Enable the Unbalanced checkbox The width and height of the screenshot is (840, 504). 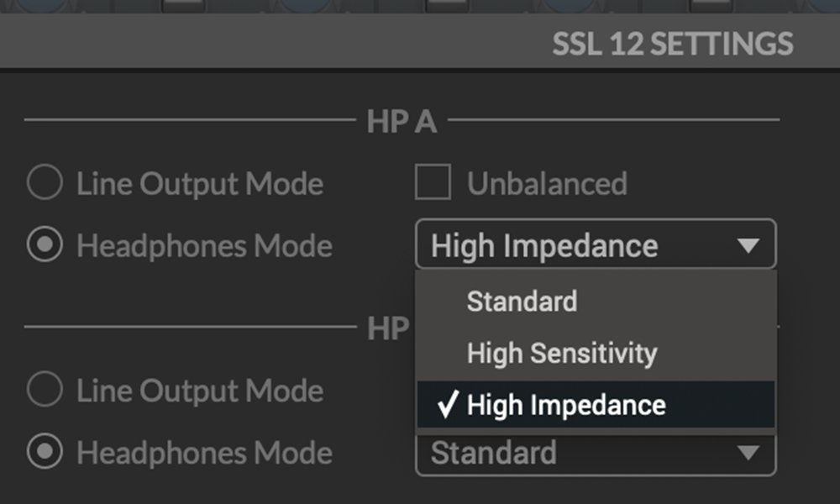click(433, 183)
